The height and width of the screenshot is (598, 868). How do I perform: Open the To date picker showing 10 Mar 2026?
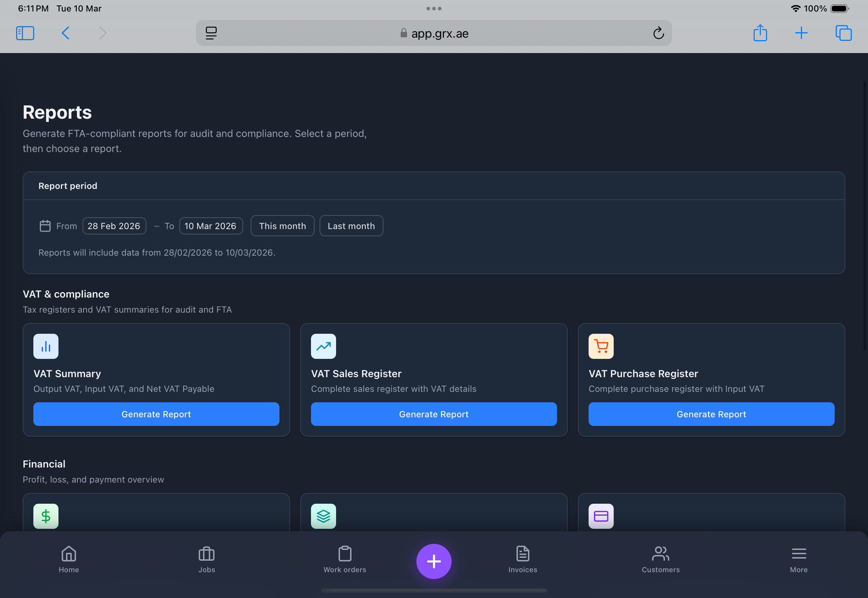pyautogui.click(x=211, y=226)
